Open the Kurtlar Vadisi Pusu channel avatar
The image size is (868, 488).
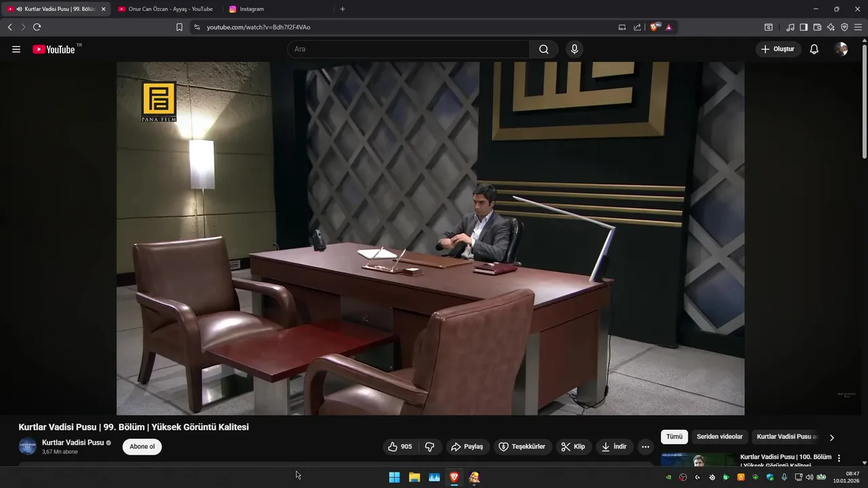tap(27, 447)
